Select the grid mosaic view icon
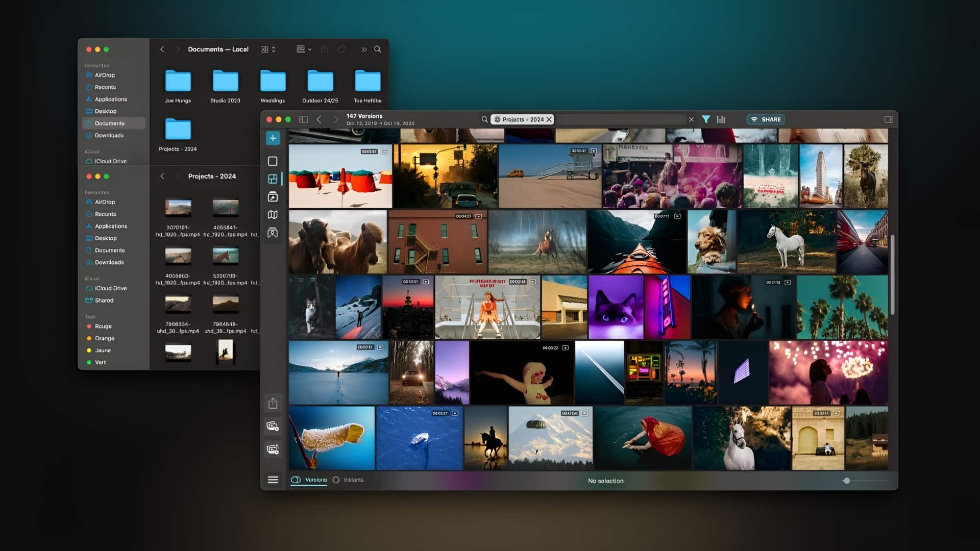 273,179
